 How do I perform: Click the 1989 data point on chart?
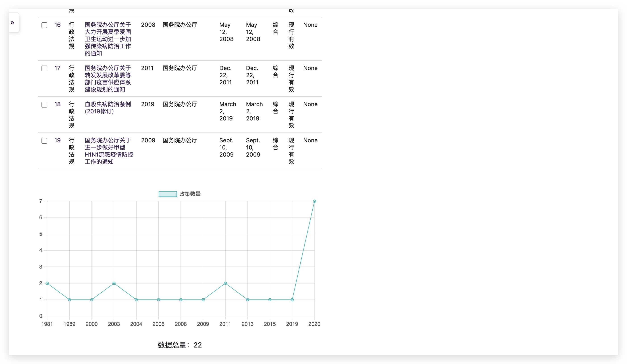click(69, 300)
